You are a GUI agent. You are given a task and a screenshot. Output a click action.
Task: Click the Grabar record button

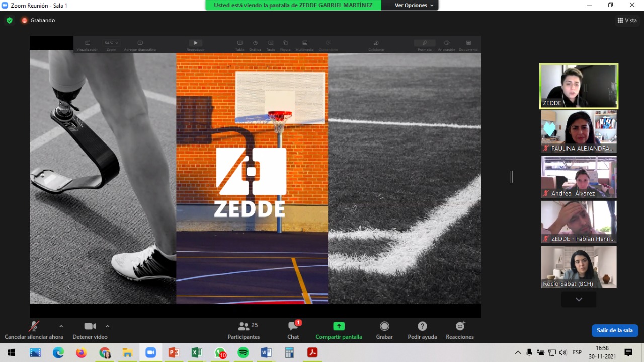(x=384, y=330)
